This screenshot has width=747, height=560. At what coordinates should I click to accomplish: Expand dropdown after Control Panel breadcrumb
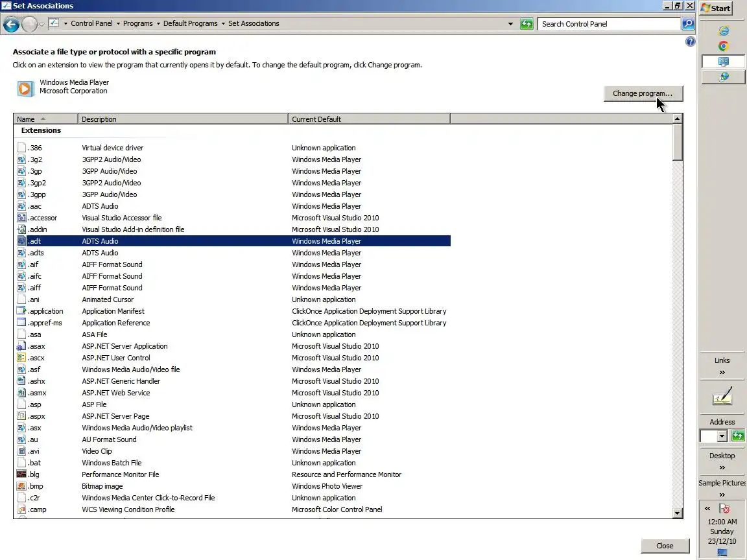coord(118,23)
